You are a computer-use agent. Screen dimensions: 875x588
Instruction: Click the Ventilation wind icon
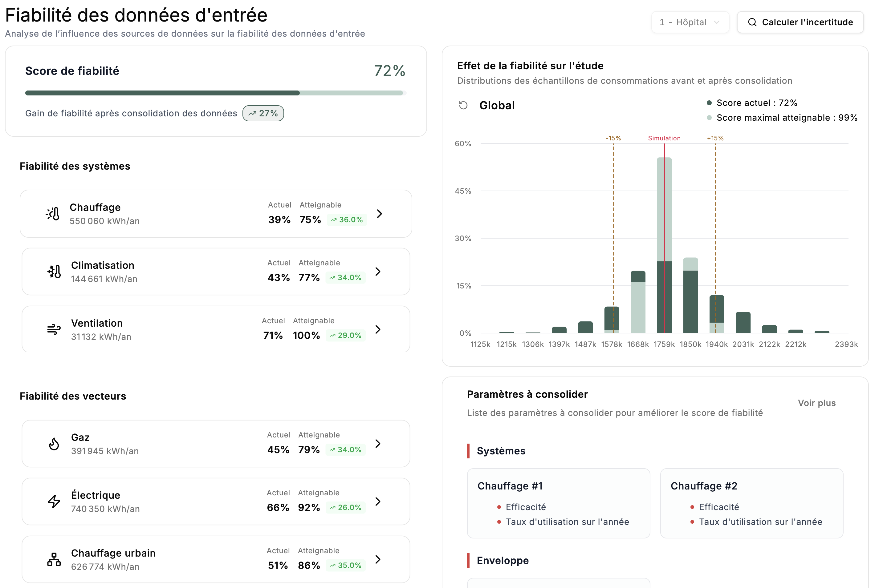(x=54, y=329)
